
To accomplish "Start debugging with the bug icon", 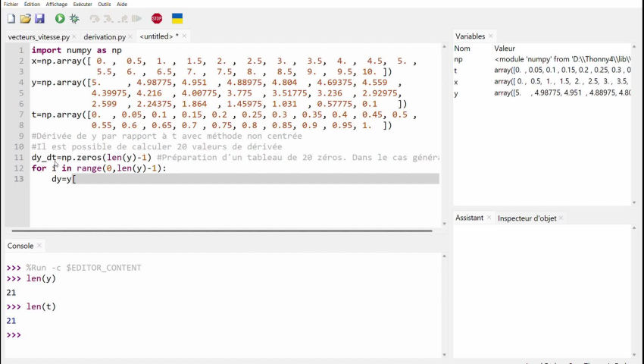I will (x=74, y=18).
